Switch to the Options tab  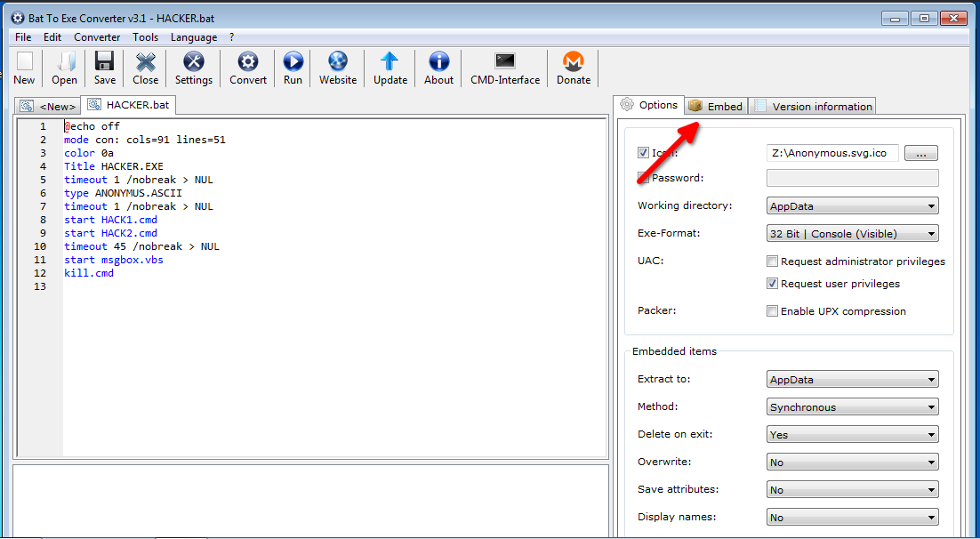pyautogui.click(x=650, y=105)
